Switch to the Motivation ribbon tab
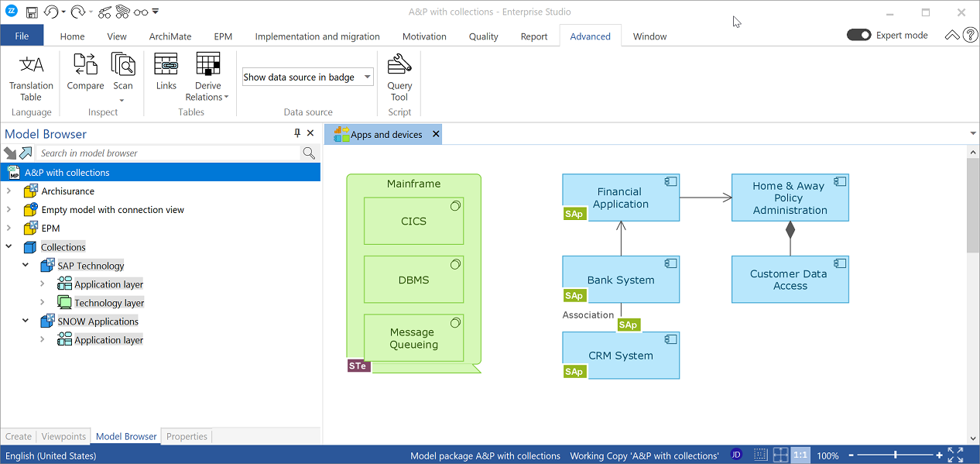Screen dimensions: 980x464 coord(424,36)
